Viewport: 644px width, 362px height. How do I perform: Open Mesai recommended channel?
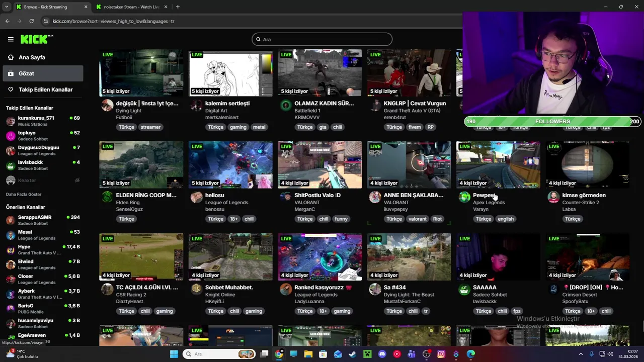coord(43,235)
